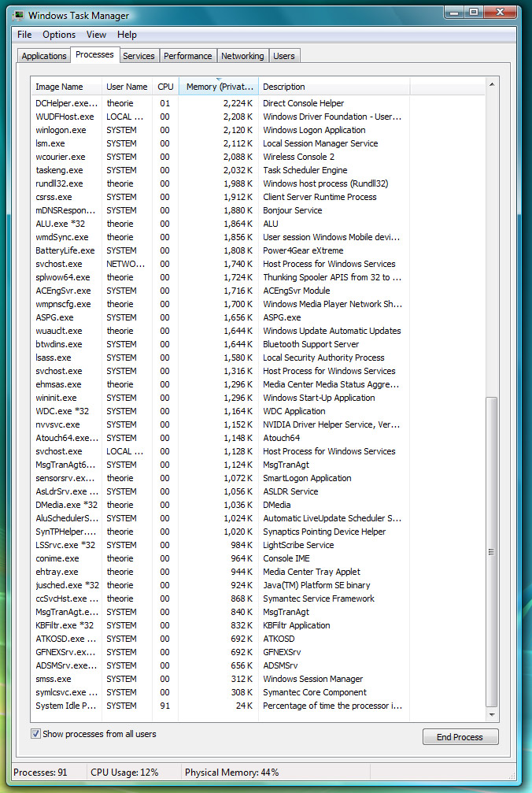The image size is (532, 793).
Task: Select the wcourier.exe process
Action: (x=220, y=157)
